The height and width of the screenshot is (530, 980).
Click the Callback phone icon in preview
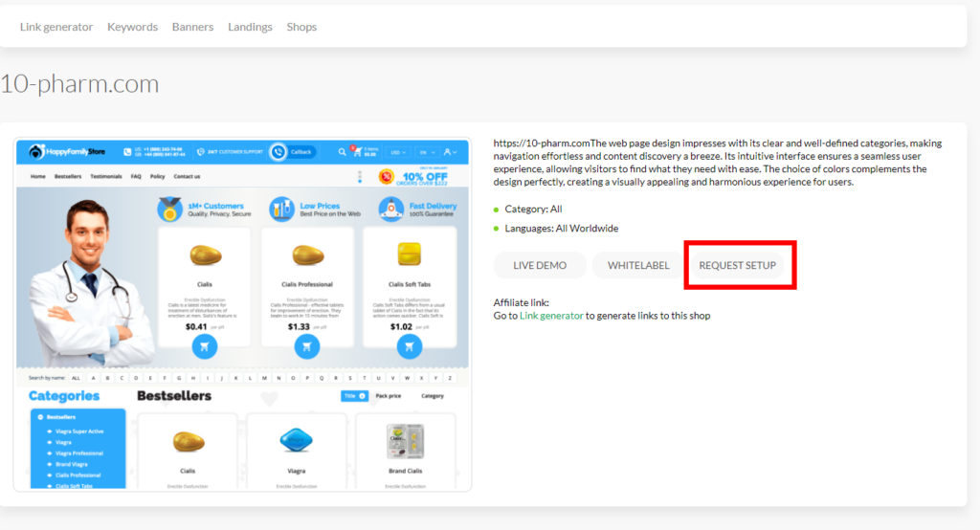click(x=278, y=152)
